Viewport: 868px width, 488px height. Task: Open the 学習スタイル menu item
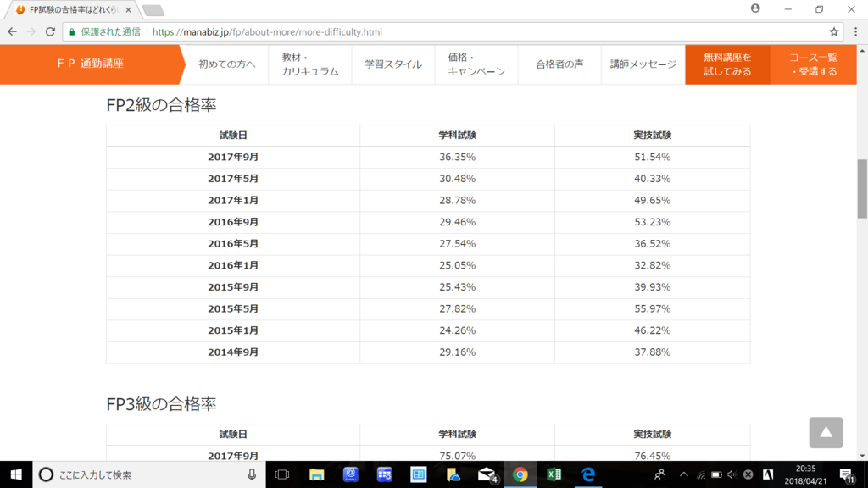click(x=393, y=64)
